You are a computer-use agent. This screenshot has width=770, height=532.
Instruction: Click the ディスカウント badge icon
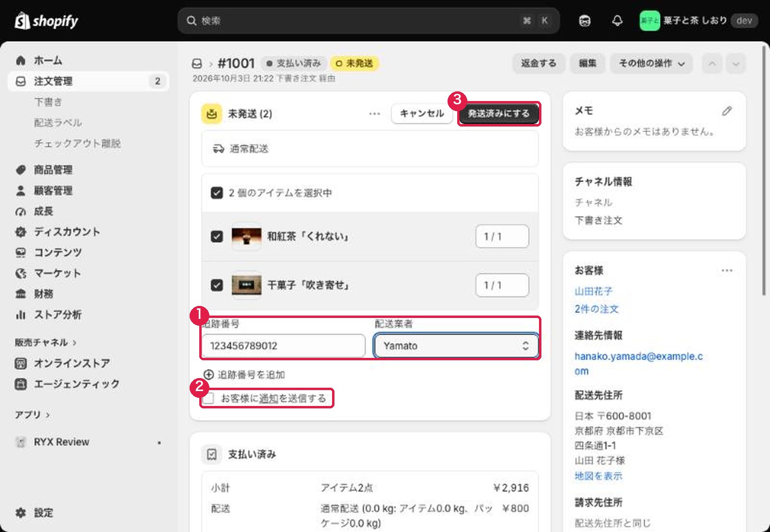(x=21, y=232)
